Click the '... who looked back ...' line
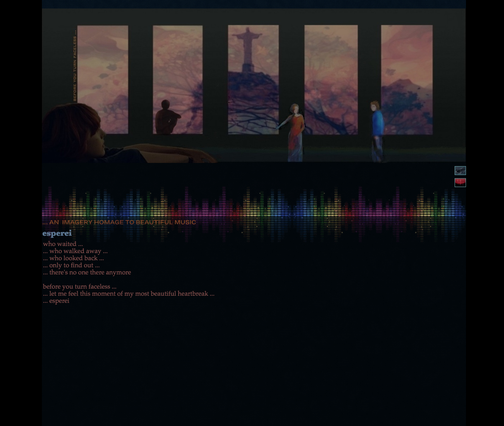 74,258
